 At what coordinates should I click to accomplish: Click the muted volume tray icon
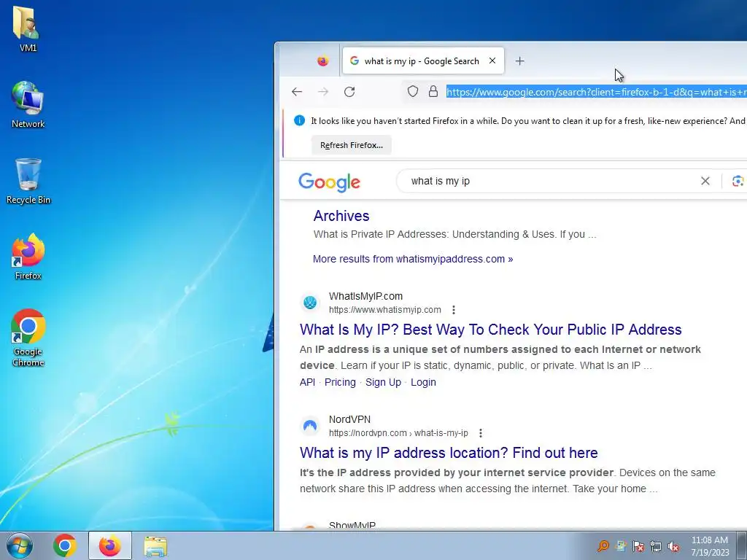coord(673,545)
